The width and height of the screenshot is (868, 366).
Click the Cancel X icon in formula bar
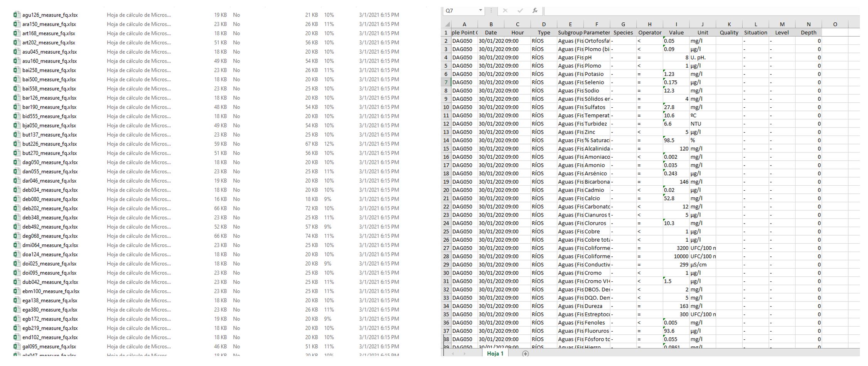click(x=505, y=11)
